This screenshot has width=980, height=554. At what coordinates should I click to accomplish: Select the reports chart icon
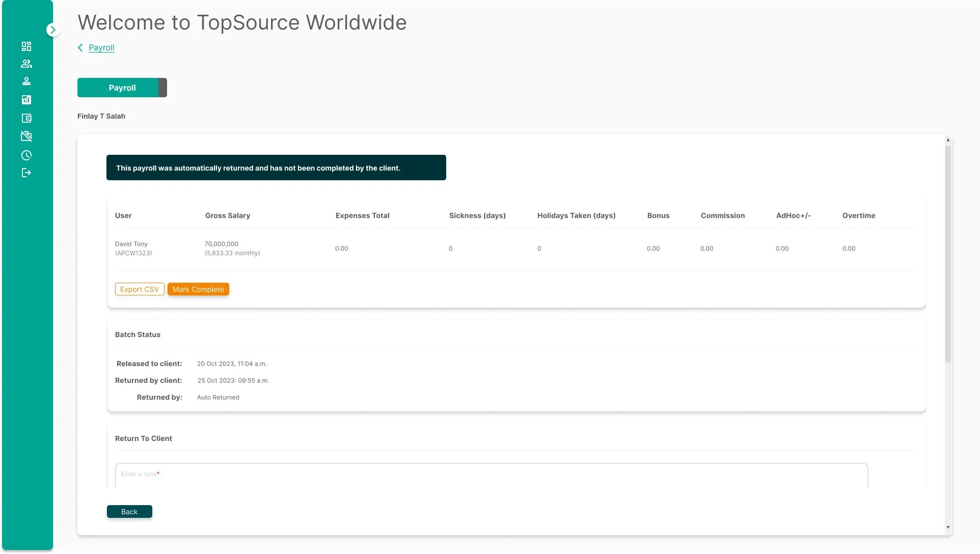click(26, 99)
